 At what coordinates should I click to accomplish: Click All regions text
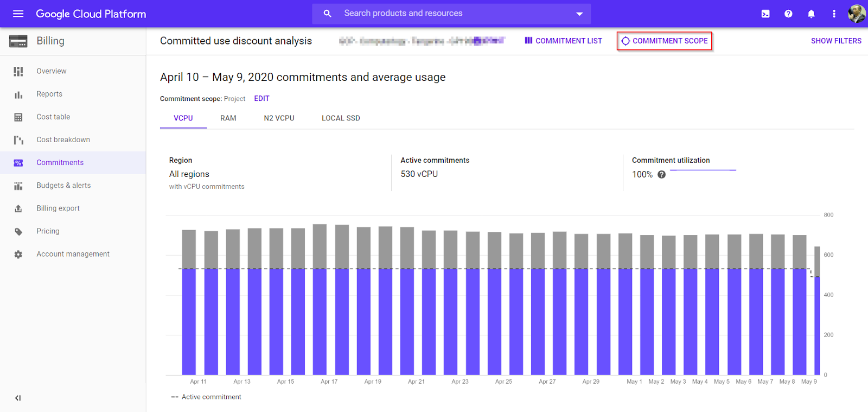pos(189,174)
